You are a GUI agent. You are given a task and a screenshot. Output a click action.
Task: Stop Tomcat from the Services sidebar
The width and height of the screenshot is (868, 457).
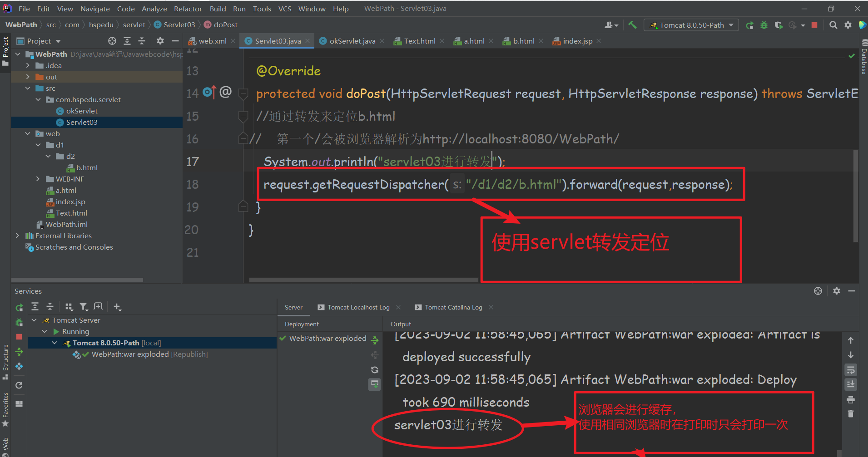(19, 337)
